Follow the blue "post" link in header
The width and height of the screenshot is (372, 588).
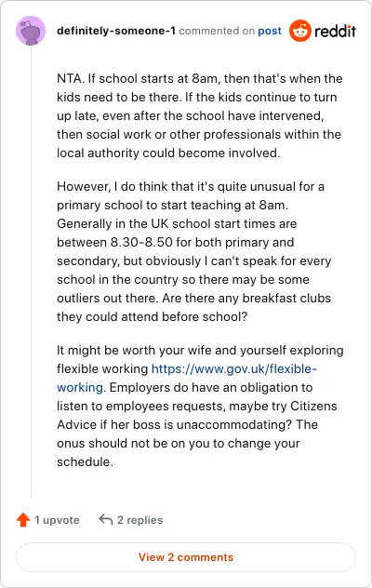(x=270, y=31)
